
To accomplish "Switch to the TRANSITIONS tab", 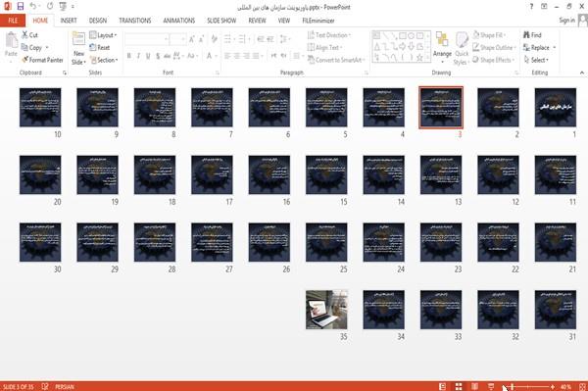I will point(135,21).
